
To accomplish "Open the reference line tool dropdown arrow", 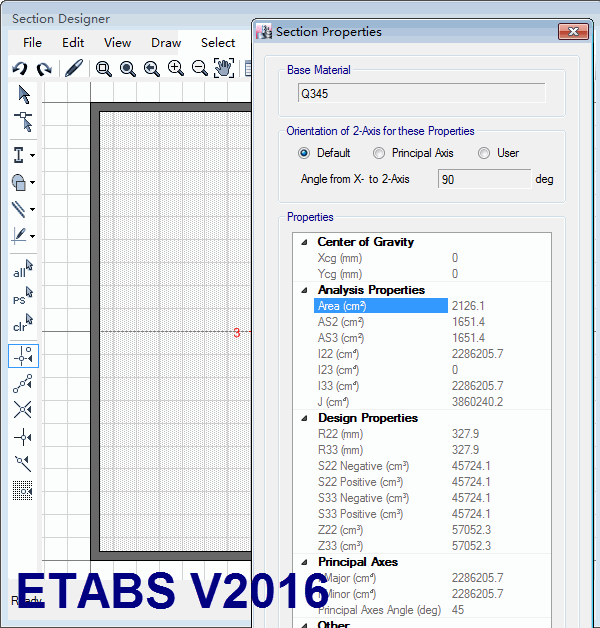I will (x=32, y=236).
